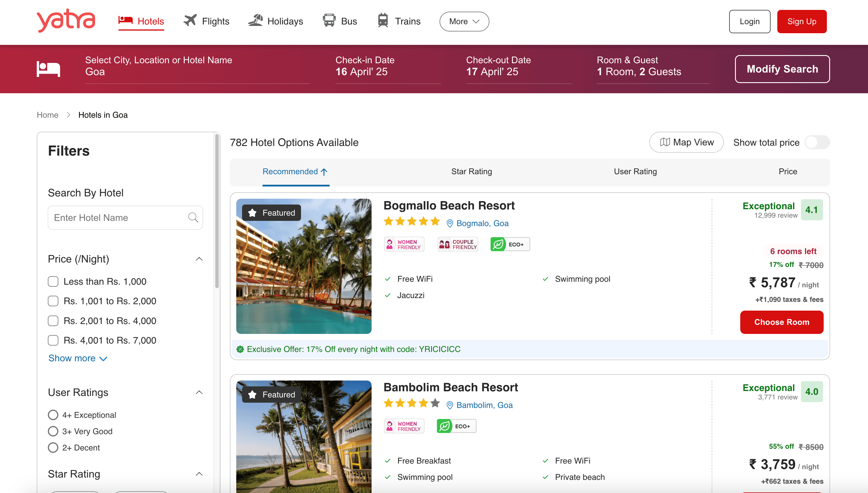Click the Yatra logo

click(x=66, y=21)
